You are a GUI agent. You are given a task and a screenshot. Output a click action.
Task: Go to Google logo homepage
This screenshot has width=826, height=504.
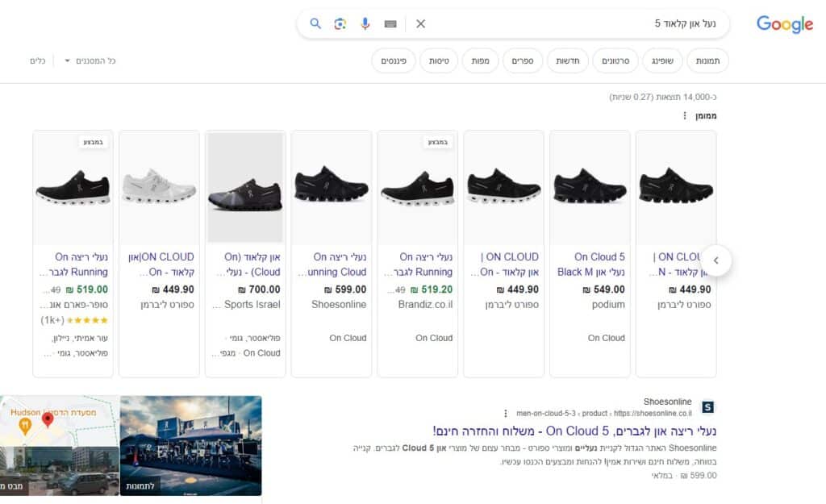coord(784,23)
